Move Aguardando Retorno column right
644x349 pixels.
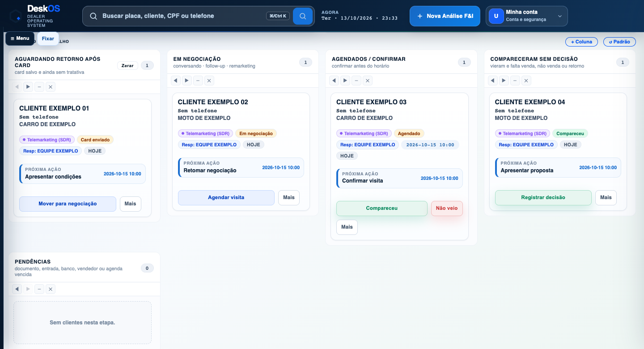point(28,87)
